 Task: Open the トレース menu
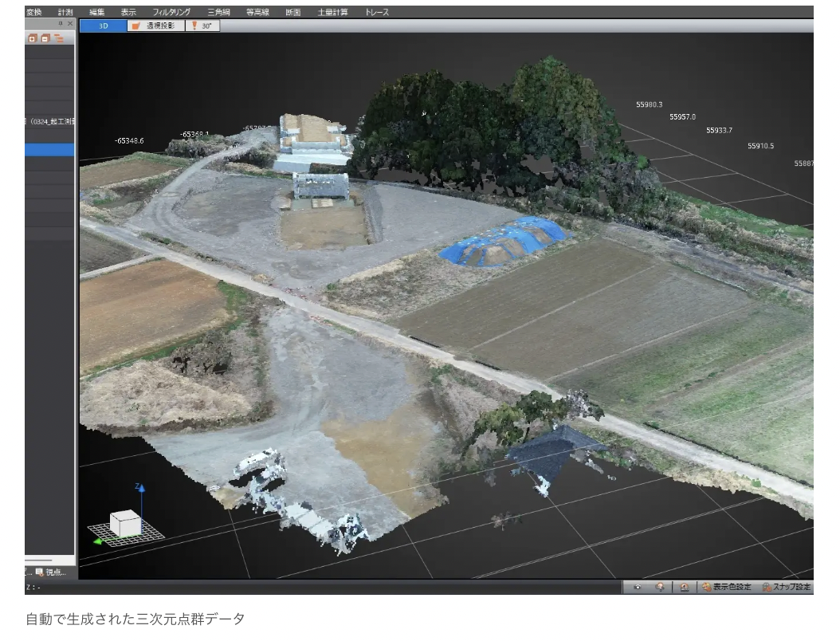tap(377, 12)
